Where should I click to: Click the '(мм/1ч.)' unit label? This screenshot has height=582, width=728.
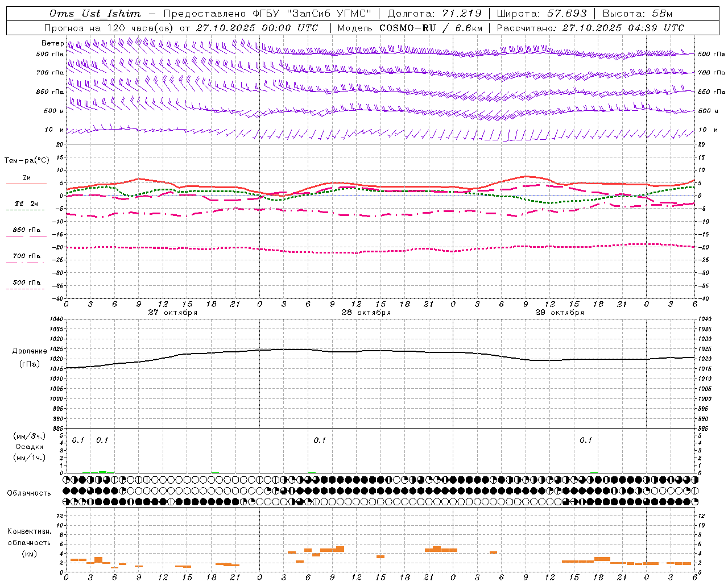tap(29, 458)
